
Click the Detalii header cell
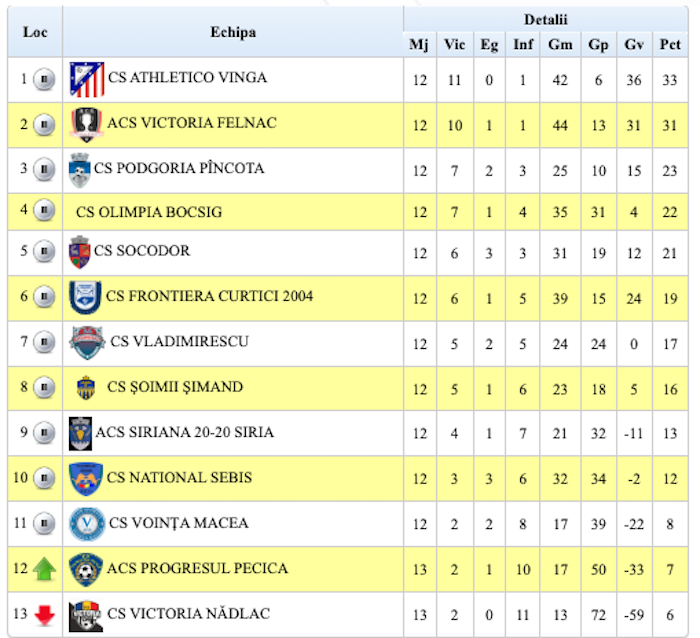pyautogui.click(x=546, y=19)
